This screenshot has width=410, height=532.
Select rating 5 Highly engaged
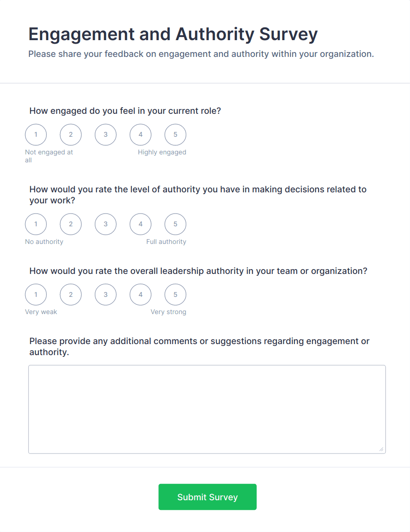tap(175, 135)
